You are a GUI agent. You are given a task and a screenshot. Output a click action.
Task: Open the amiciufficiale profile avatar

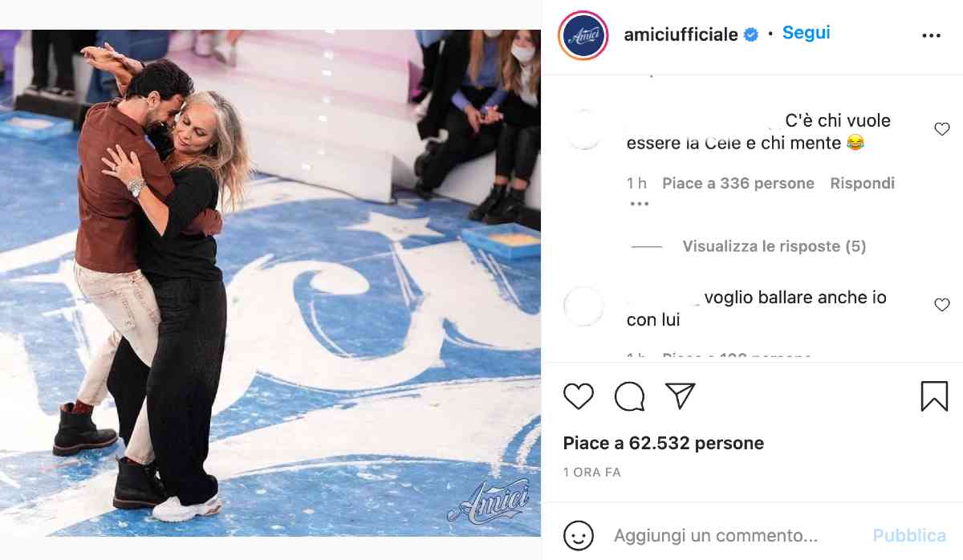coord(583,35)
